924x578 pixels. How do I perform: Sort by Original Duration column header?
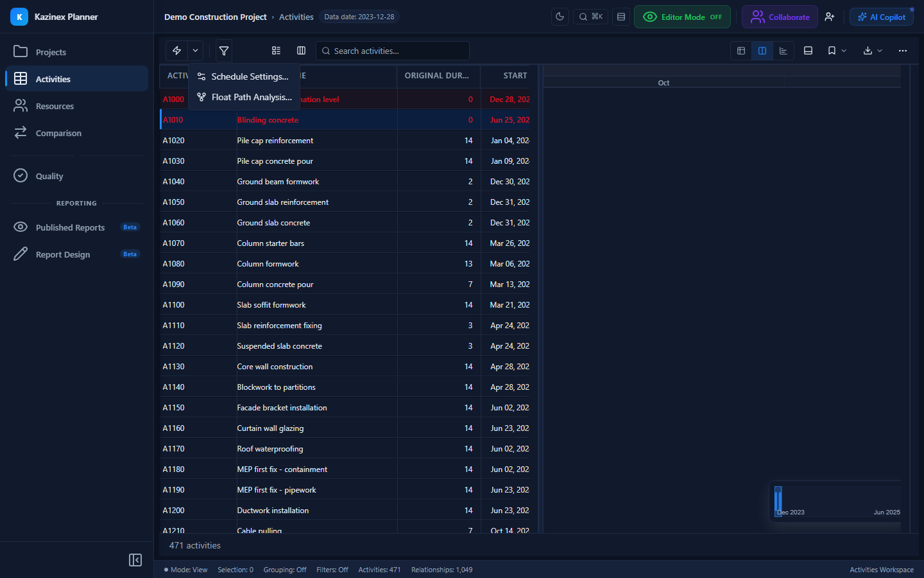438,76
